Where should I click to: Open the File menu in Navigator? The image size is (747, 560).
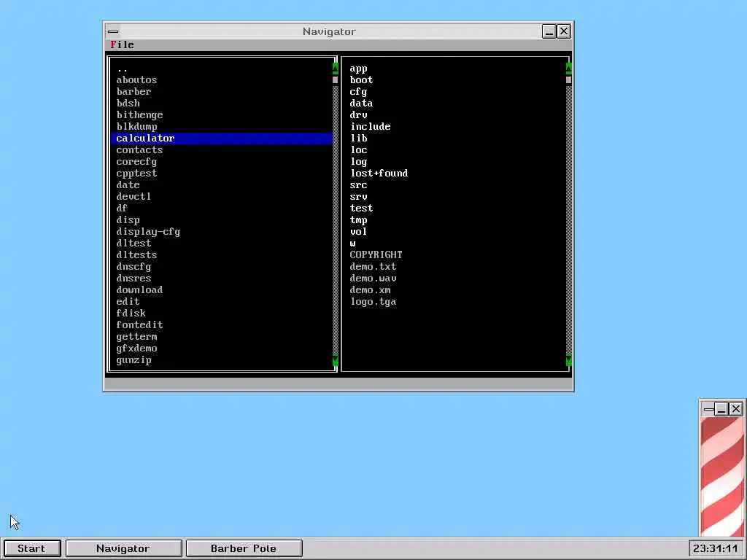pyautogui.click(x=122, y=44)
